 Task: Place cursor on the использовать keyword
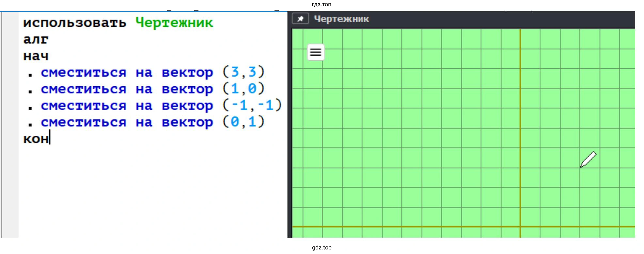click(x=74, y=23)
